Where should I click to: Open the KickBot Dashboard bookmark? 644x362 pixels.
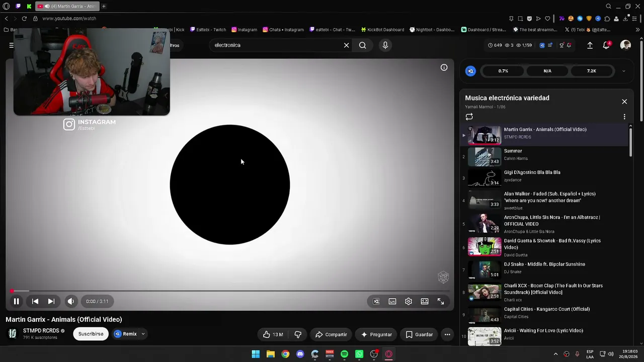(x=382, y=30)
